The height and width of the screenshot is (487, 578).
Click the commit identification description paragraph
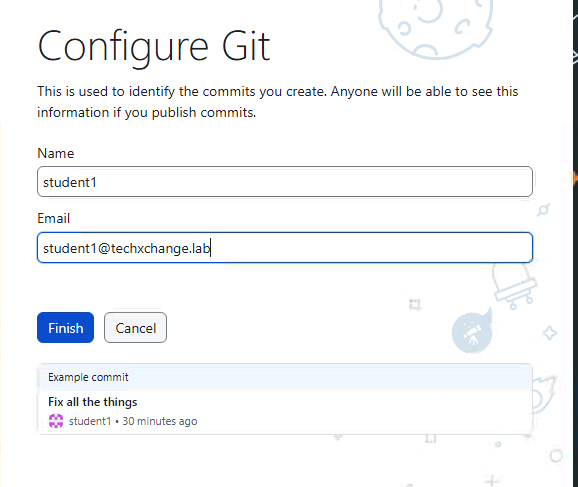click(x=278, y=102)
